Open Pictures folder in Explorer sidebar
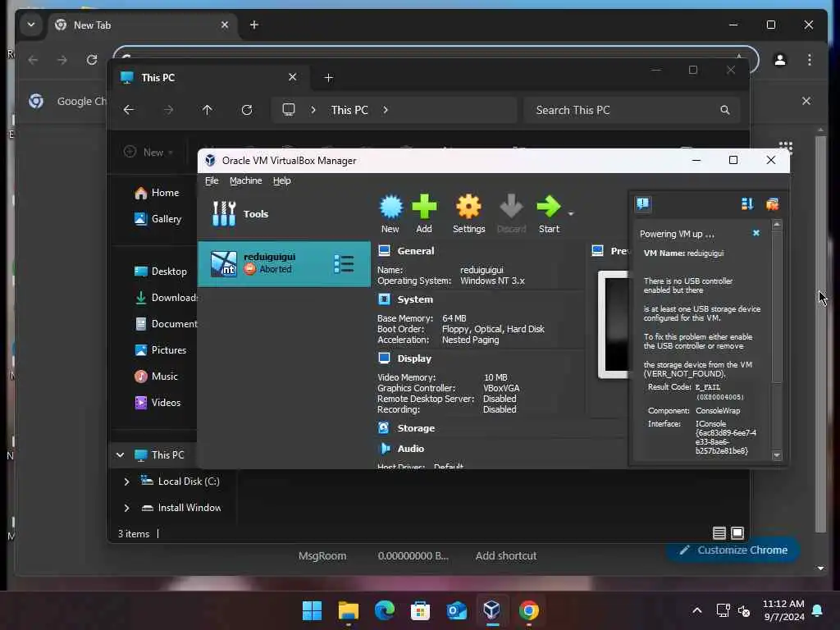This screenshot has height=630, width=840. [161, 349]
